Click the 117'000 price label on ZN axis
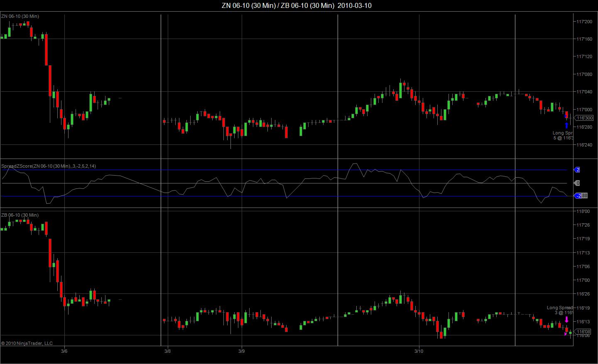The height and width of the screenshot is (364, 598). point(584,110)
